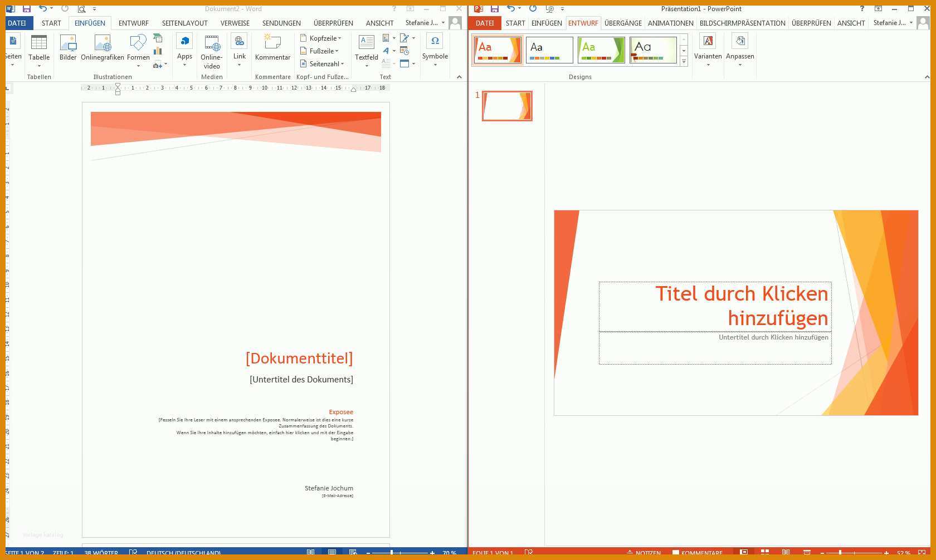This screenshot has height=560, width=936.
Task: Open the ÜBERGÄNGE tab in PowerPoint
Action: coord(623,23)
